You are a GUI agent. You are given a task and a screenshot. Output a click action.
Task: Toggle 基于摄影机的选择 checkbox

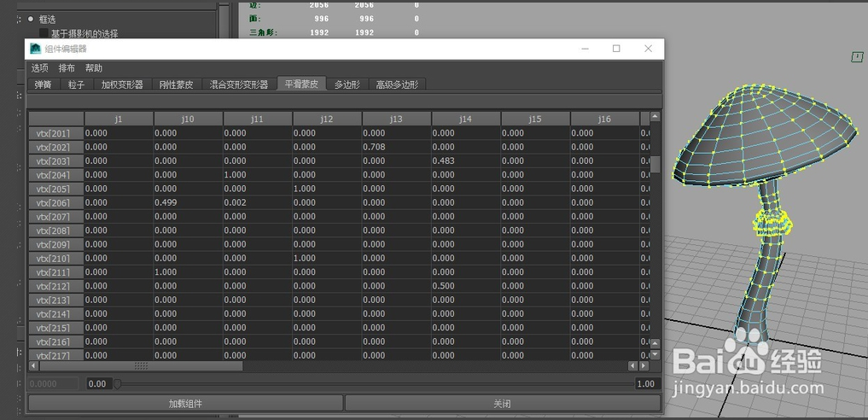tap(44, 34)
